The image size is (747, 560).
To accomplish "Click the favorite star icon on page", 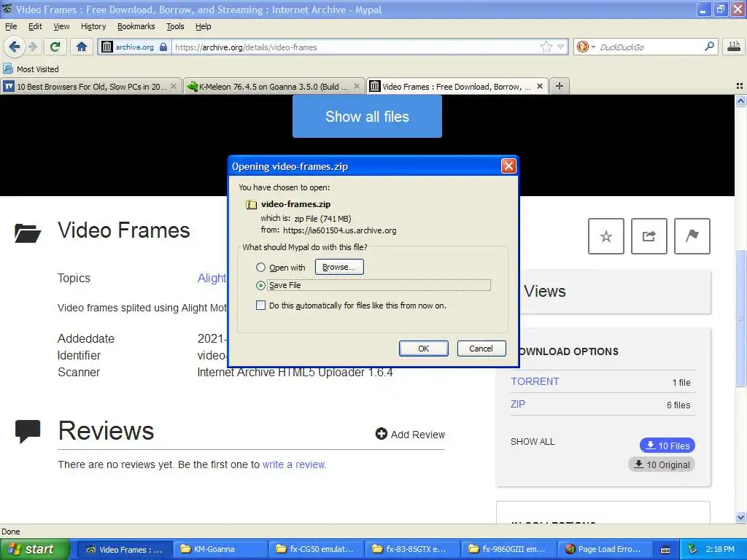I will [606, 236].
